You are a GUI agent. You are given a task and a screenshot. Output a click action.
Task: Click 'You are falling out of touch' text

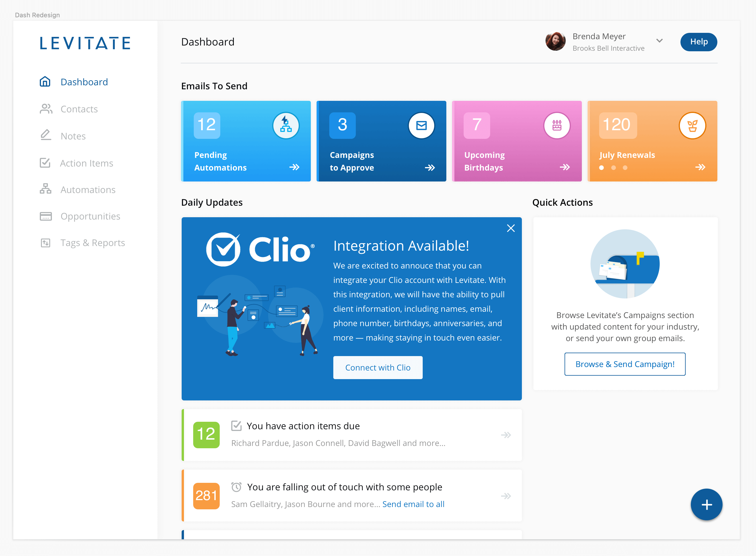tap(345, 487)
